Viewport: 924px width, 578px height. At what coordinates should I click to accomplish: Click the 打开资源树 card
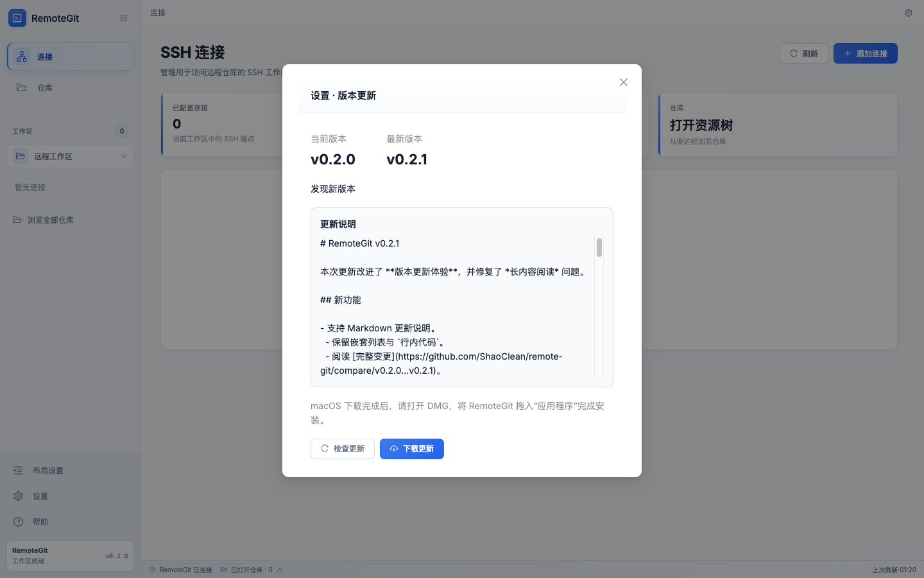[x=778, y=125]
